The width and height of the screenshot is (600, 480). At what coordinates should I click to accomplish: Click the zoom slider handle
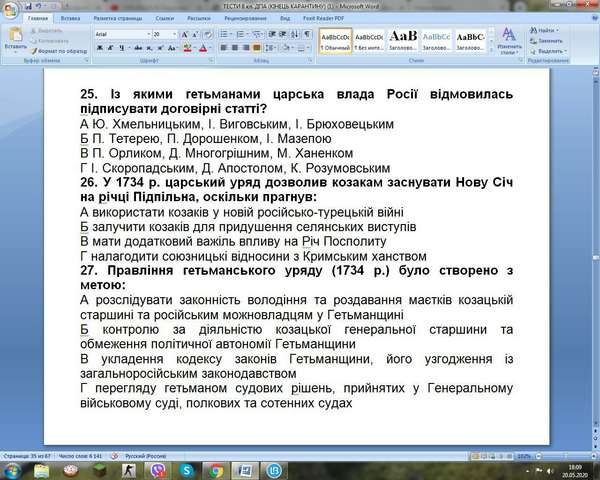(x=566, y=456)
